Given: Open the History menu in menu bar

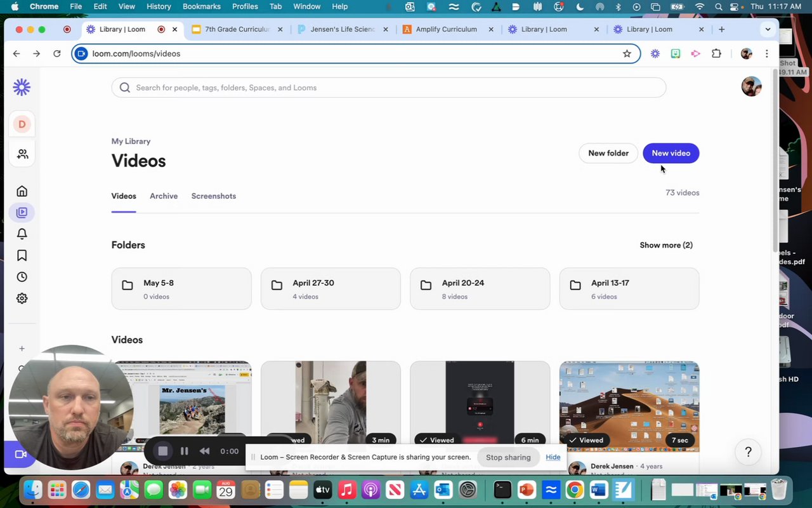Looking at the screenshot, I should pyautogui.click(x=159, y=6).
